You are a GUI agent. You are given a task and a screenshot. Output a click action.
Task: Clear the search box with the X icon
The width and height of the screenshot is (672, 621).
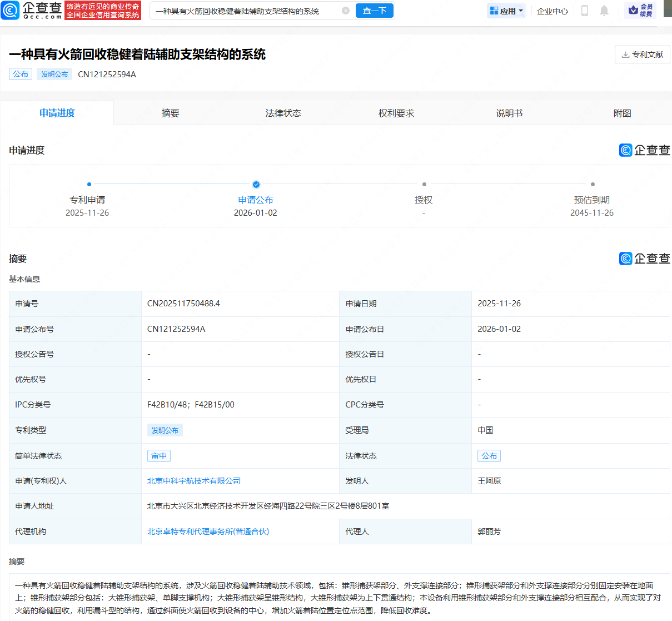tap(346, 11)
